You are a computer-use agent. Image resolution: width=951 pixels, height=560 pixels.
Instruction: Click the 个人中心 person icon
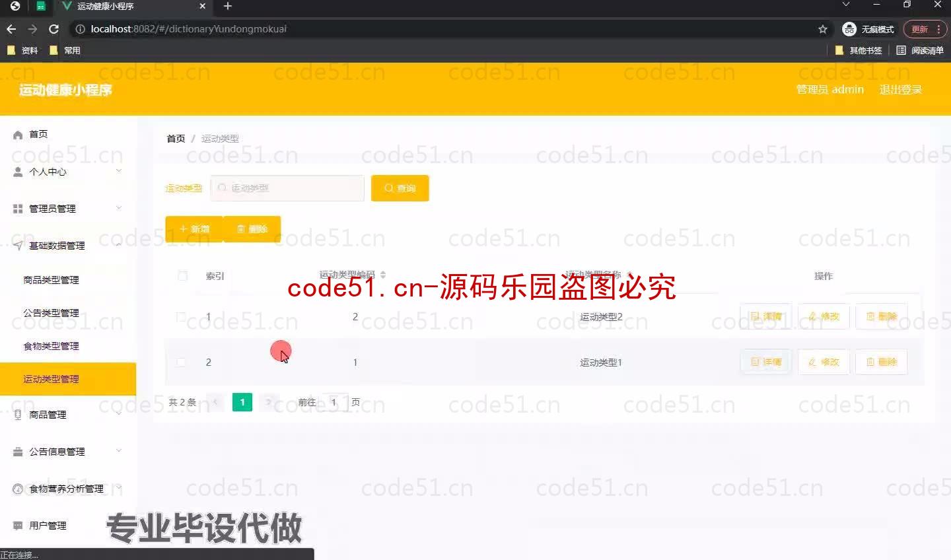18,172
